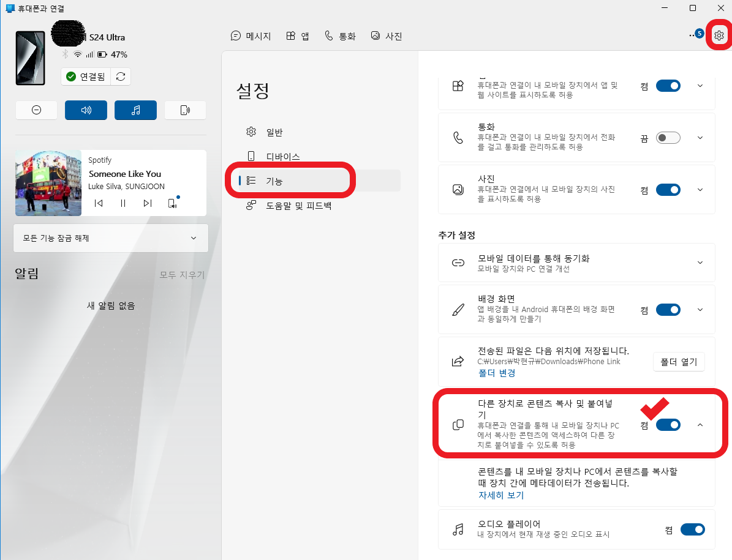732x560 pixels.
Task: Open the 사진 tab
Action: (x=387, y=36)
